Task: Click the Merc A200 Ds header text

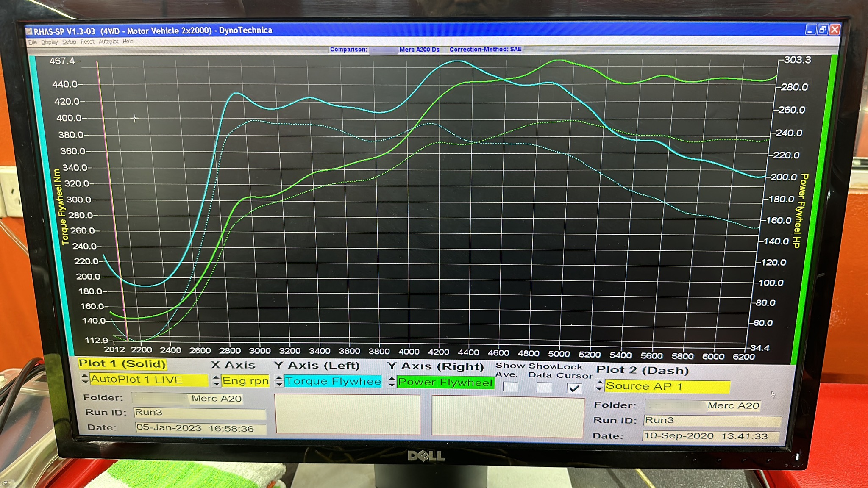Action: (419, 50)
